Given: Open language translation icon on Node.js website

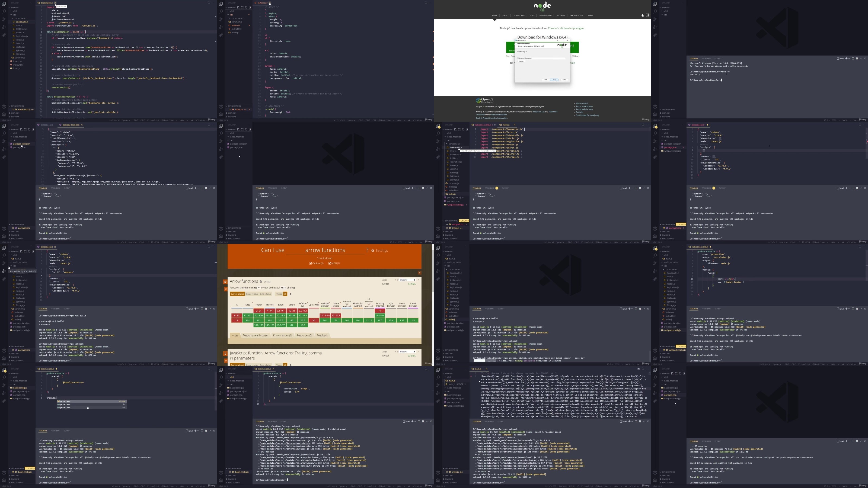Looking at the screenshot, I should pyautogui.click(x=648, y=15).
